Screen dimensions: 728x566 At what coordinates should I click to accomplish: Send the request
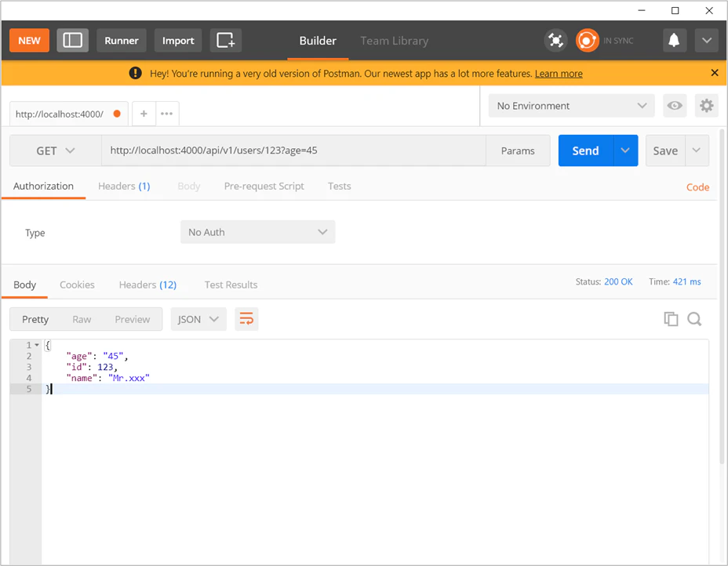click(585, 151)
